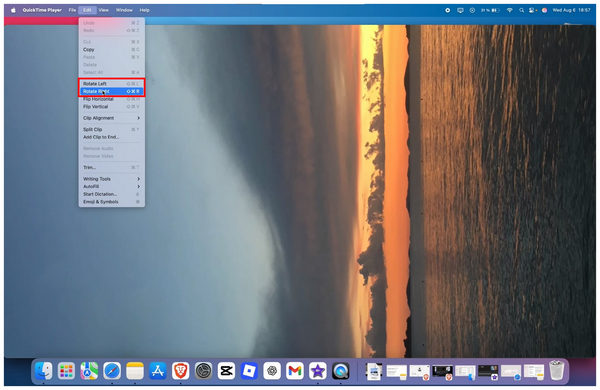Open Spotlight search in the menu bar
600x390 pixels.
521,10
